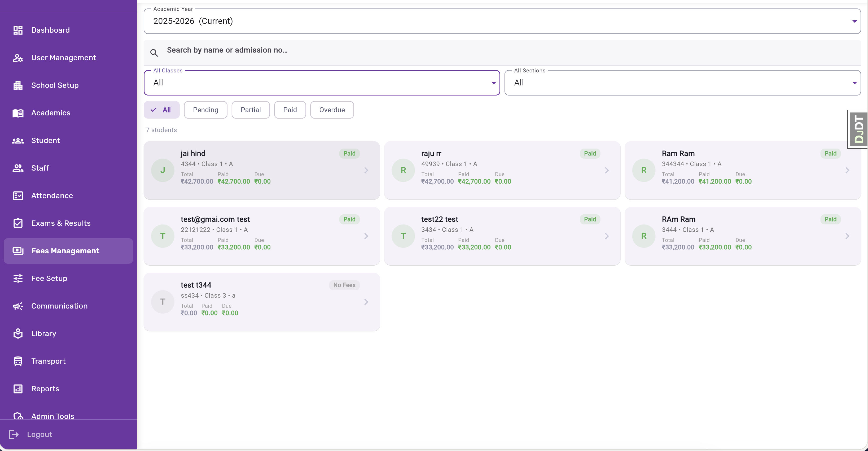Select the Overdue filter
Screen dimensions: 868x451
point(332,110)
